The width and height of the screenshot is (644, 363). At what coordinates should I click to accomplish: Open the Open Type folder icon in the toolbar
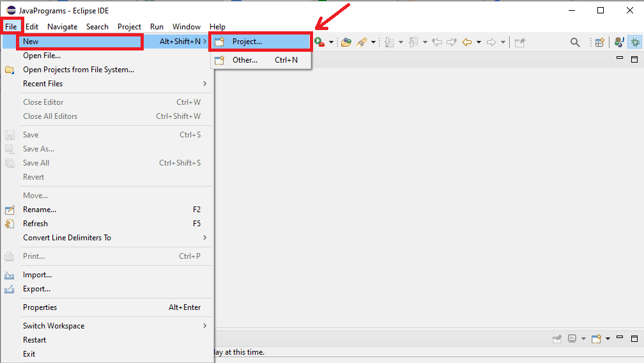point(346,42)
